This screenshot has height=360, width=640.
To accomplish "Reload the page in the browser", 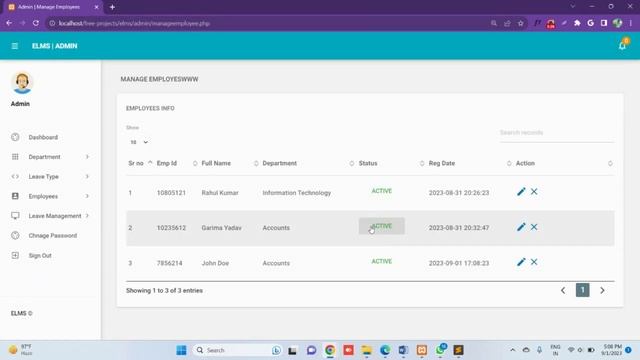I will point(36,23).
